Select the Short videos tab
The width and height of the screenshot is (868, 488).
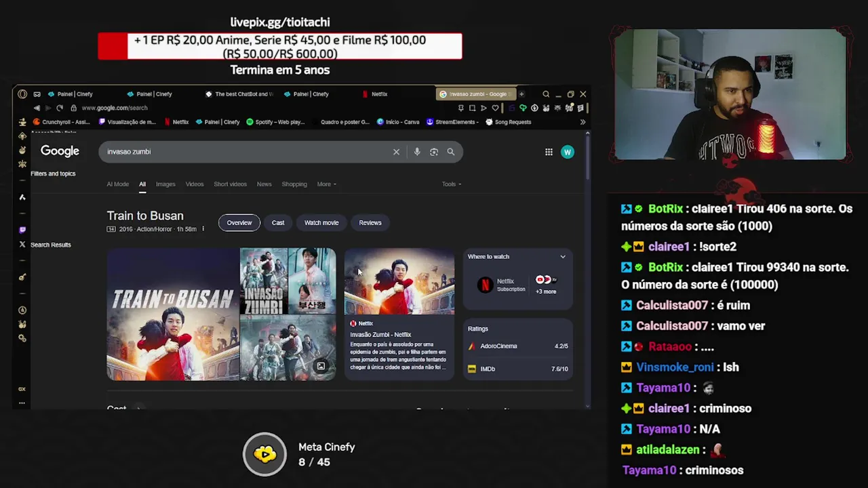231,184
